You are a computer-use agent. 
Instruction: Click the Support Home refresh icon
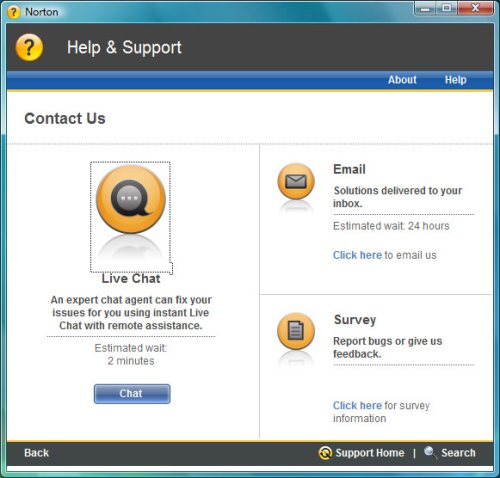[325, 453]
